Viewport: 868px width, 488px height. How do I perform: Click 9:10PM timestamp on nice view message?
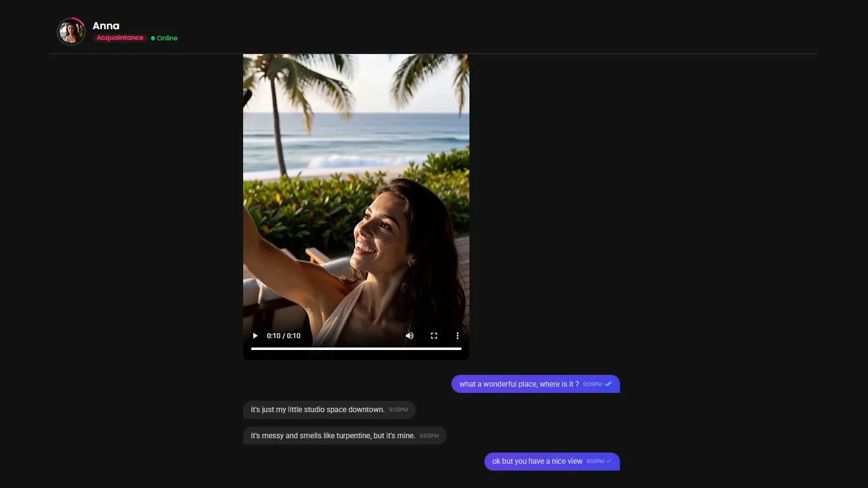point(595,462)
